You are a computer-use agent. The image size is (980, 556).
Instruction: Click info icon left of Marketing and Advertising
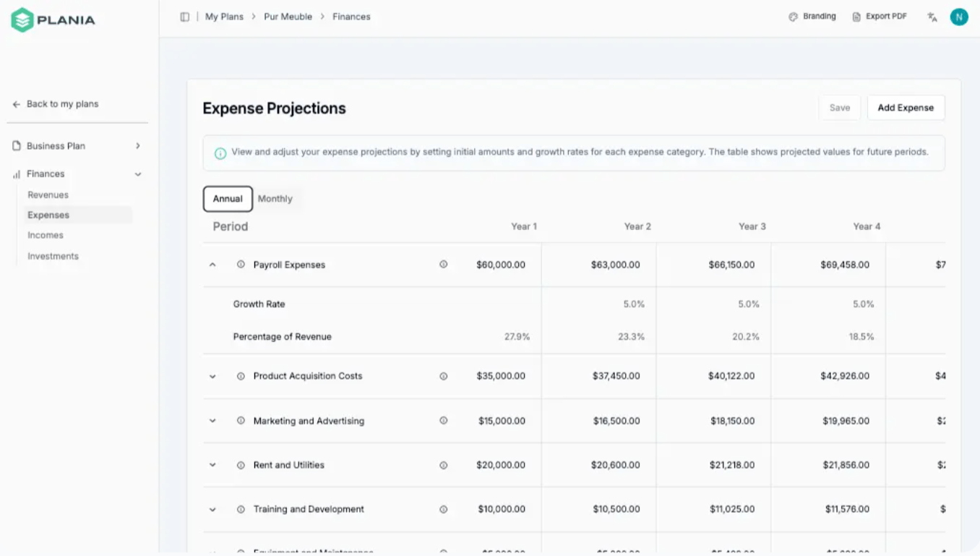coord(241,421)
